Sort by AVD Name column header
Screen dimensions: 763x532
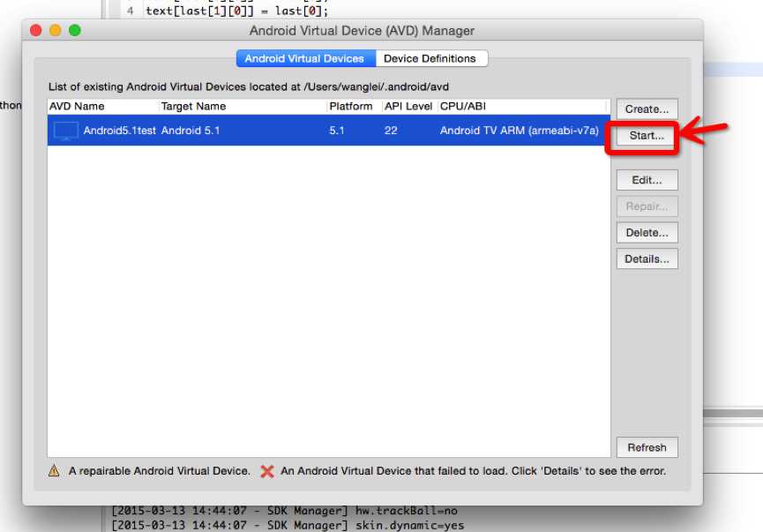pos(77,106)
